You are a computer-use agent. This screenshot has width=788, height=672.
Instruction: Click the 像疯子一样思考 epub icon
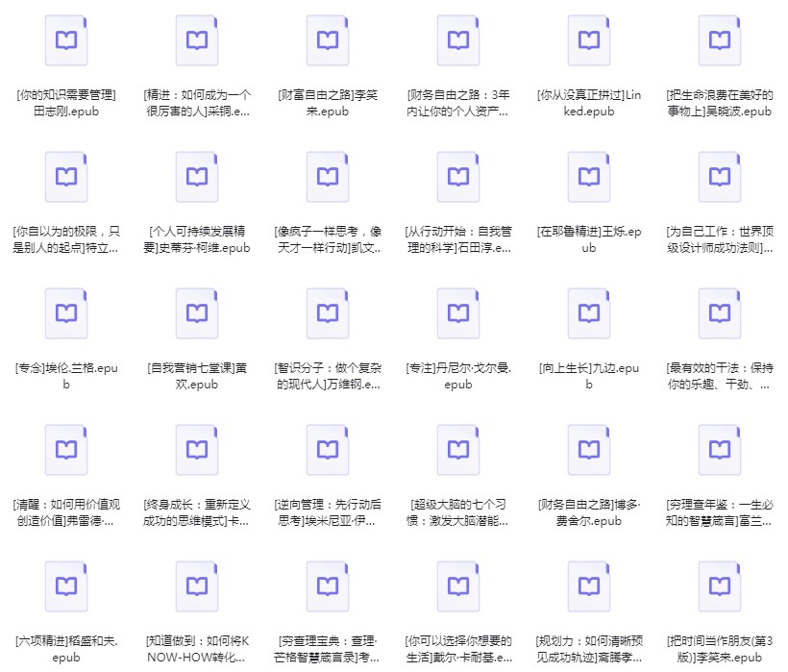point(328,177)
